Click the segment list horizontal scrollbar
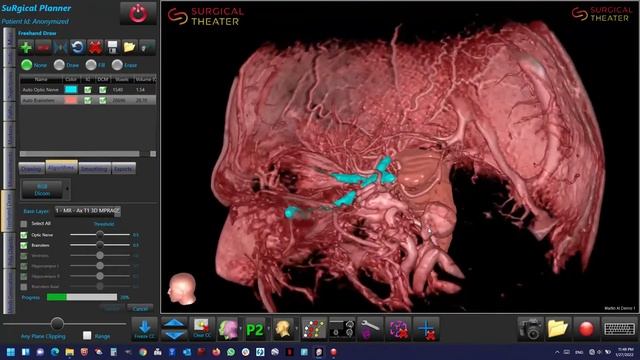640x360 pixels. coord(80,153)
